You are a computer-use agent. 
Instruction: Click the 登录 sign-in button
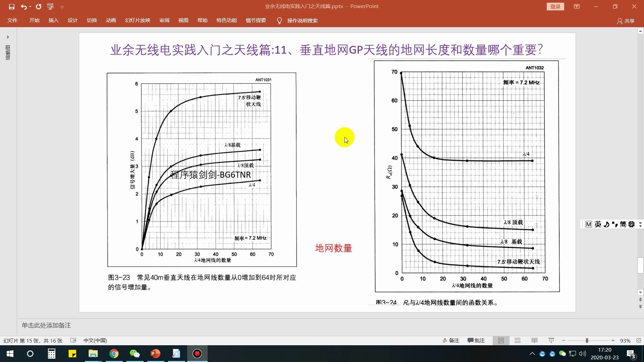click(x=555, y=7)
